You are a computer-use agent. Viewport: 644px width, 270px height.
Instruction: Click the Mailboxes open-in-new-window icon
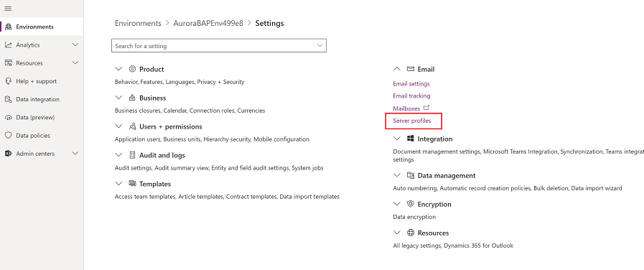click(426, 108)
